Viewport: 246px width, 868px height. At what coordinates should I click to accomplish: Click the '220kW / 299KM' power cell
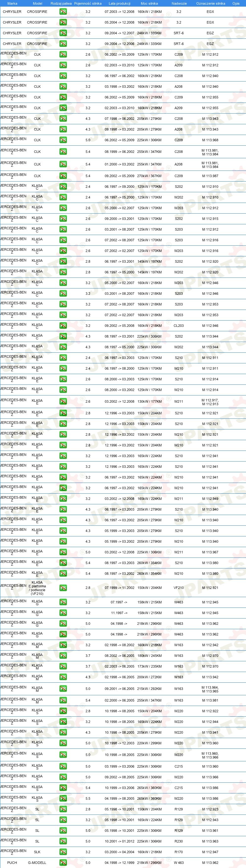pyautogui.click(x=149, y=743)
